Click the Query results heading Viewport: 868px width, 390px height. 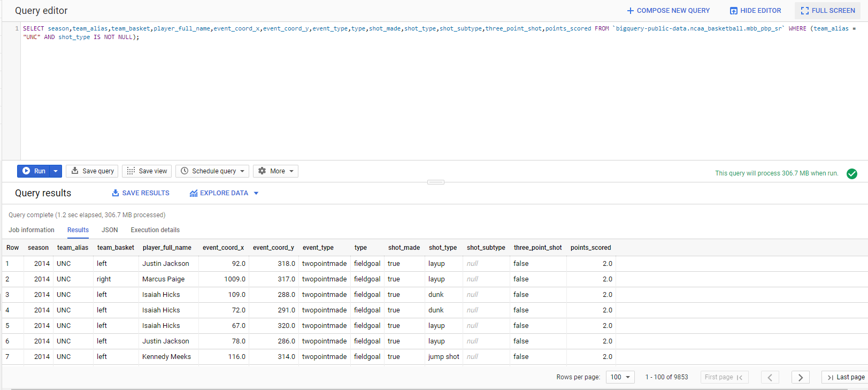43,193
